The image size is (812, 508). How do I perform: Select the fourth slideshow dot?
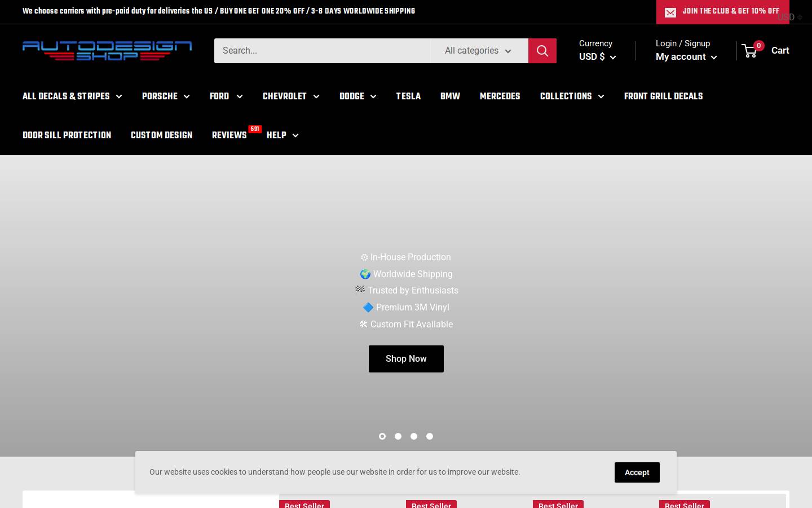(430, 436)
